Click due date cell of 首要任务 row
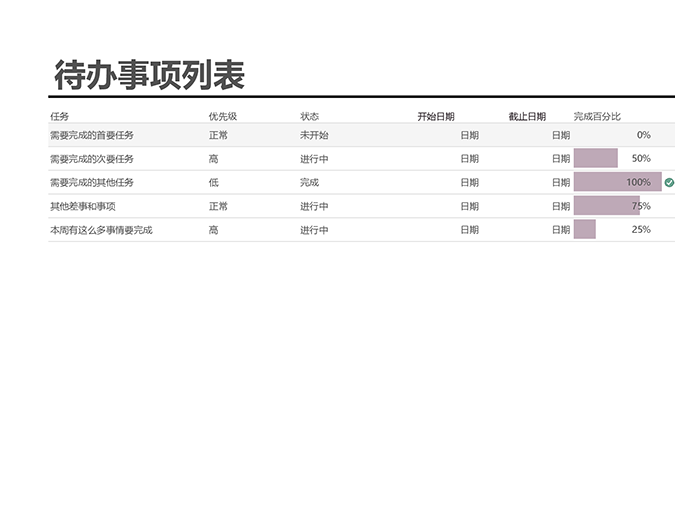 point(561,135)
